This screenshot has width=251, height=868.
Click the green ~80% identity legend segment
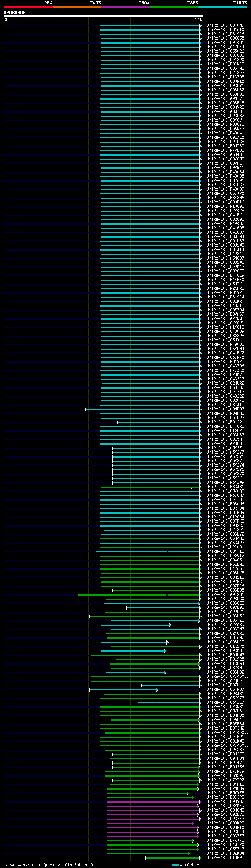pyautogui.click(x=174, y=7)
